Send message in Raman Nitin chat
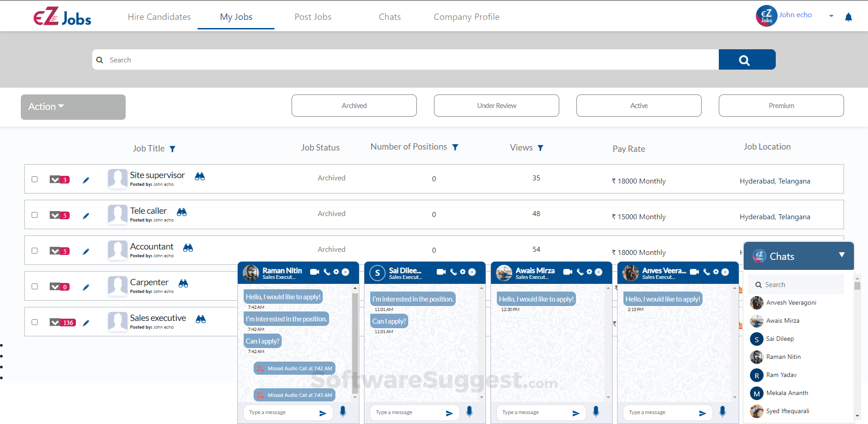This screenshot has height=424, width=868. [322, 413]
